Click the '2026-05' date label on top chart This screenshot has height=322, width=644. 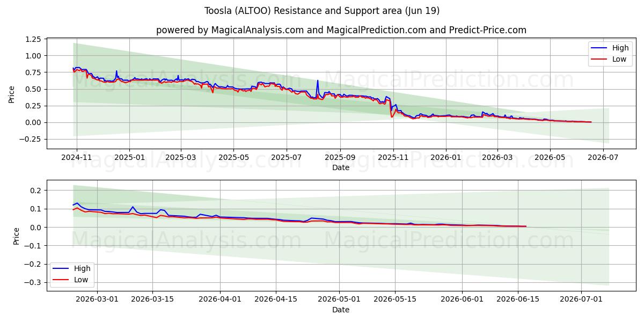pyautogui.click(x=550, y=158)
